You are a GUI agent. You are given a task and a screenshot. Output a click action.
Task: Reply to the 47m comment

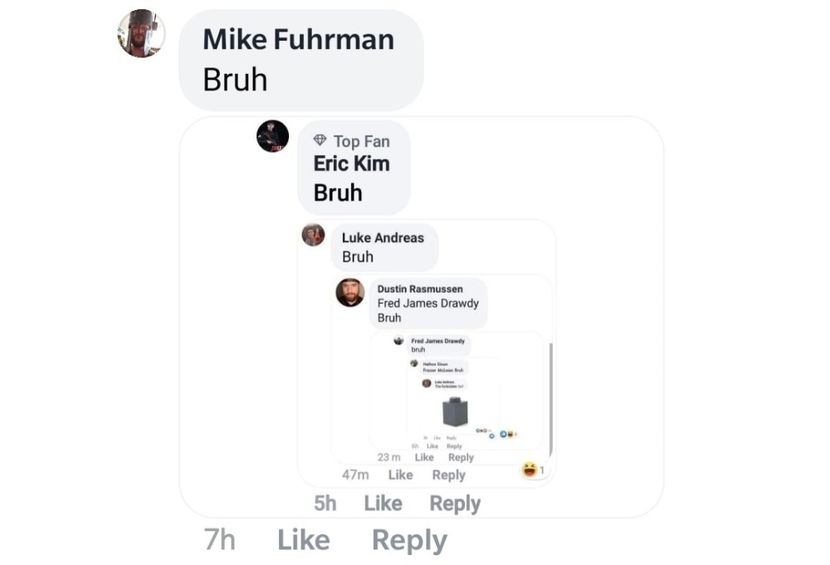448,475
